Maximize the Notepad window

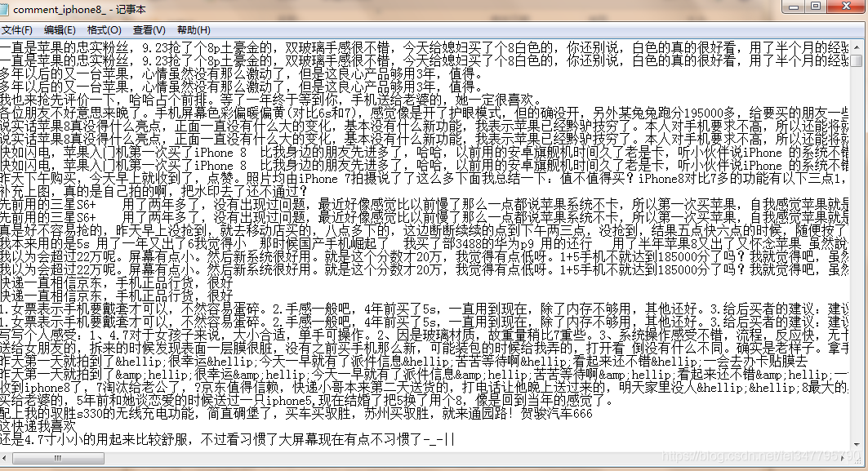tap(816, 7)
